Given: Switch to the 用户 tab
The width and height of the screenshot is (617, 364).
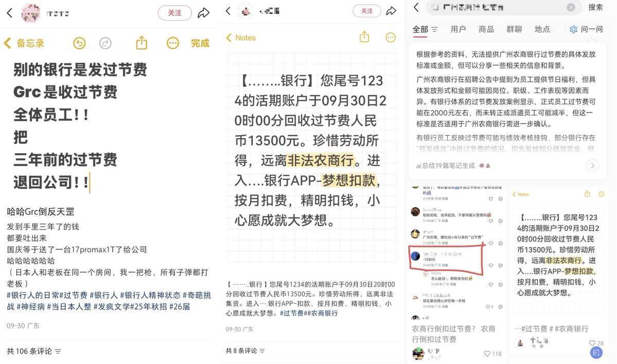Looking at the screenshot, I should pos(458,29).
